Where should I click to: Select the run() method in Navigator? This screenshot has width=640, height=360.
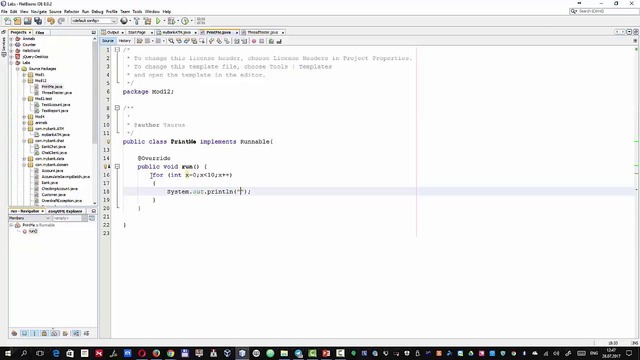pyautogui.click(x=33, y=231)
